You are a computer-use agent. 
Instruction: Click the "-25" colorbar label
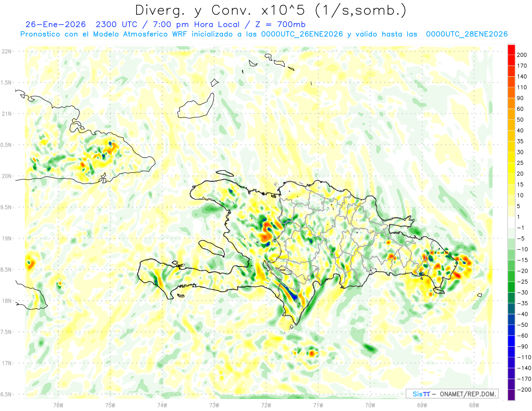(x=522, y=282)
